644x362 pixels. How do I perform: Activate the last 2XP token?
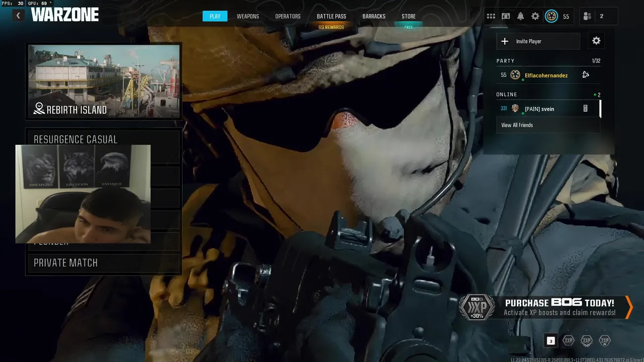(x=605, y=341)
